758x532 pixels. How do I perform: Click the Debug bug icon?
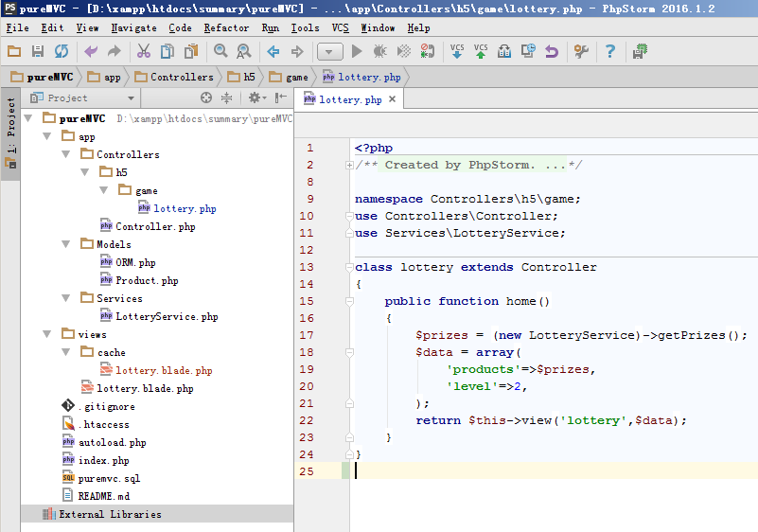[x=380, y=51]
